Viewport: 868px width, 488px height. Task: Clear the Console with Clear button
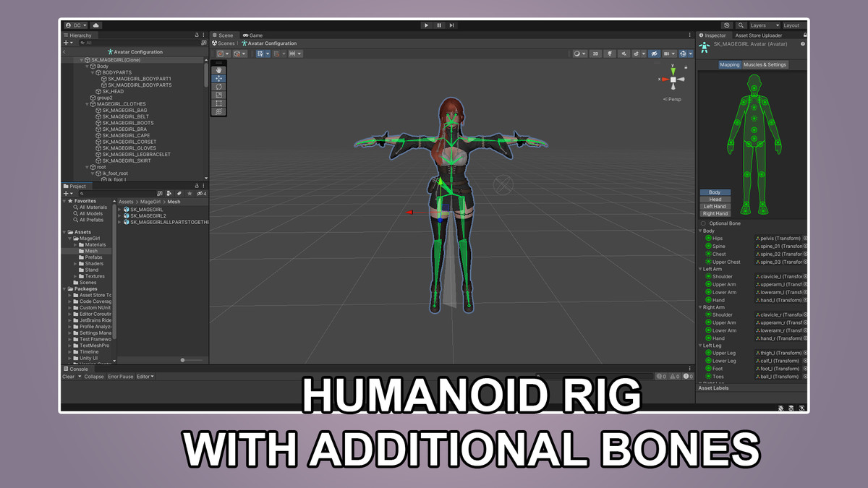tap(69, 377)
